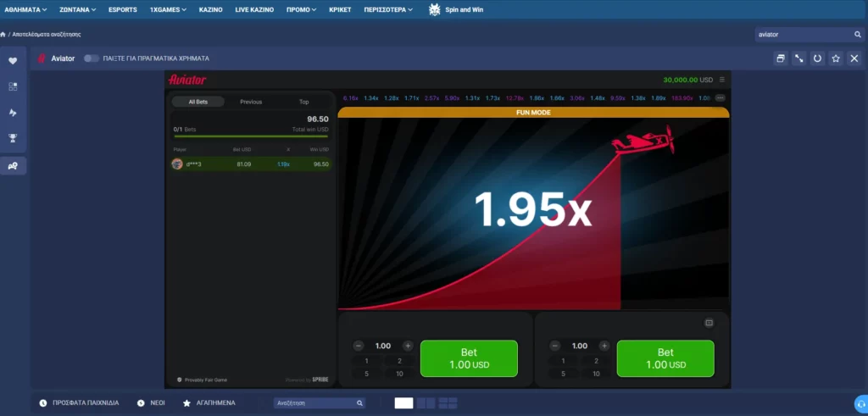The image size is (868, 416).
Task: Click Αποτελέσματα αναζήτησης breadcrumb
Action: (x=47, y=34)
